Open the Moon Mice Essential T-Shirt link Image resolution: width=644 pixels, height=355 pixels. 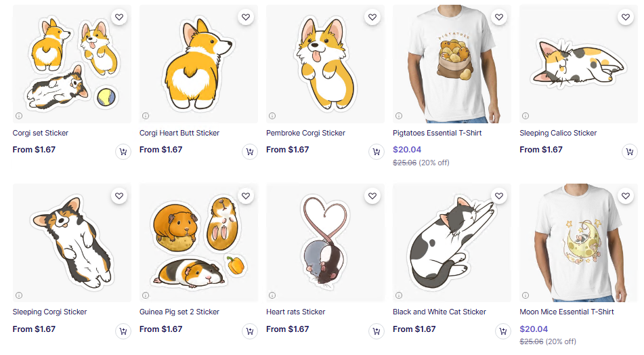[566, 312]
